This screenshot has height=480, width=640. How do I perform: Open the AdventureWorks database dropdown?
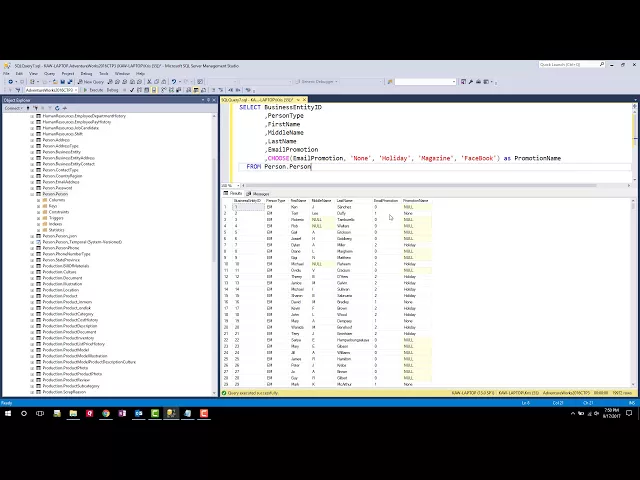[x=76, y=90]
